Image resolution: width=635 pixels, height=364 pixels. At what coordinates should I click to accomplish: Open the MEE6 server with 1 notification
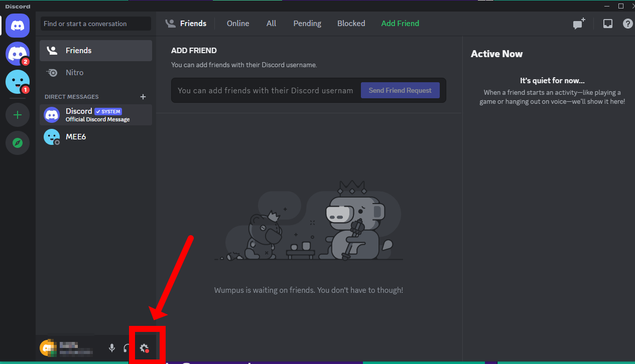(x=18, y=82)
